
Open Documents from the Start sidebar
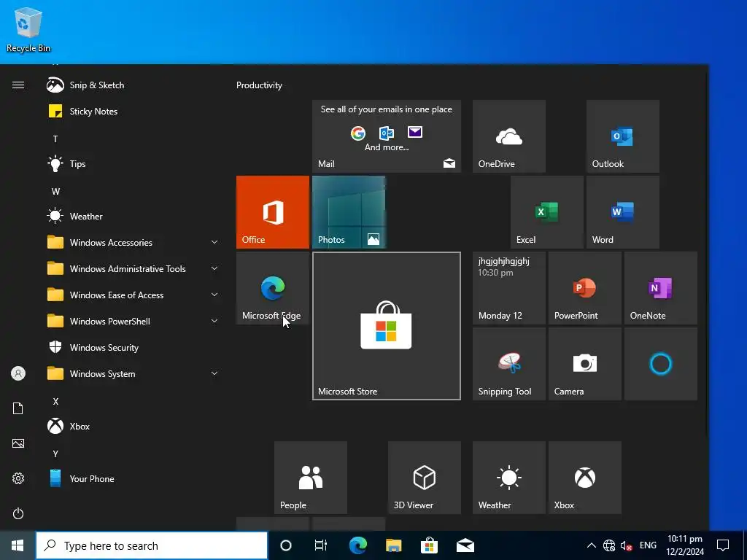tap(18, 408)
